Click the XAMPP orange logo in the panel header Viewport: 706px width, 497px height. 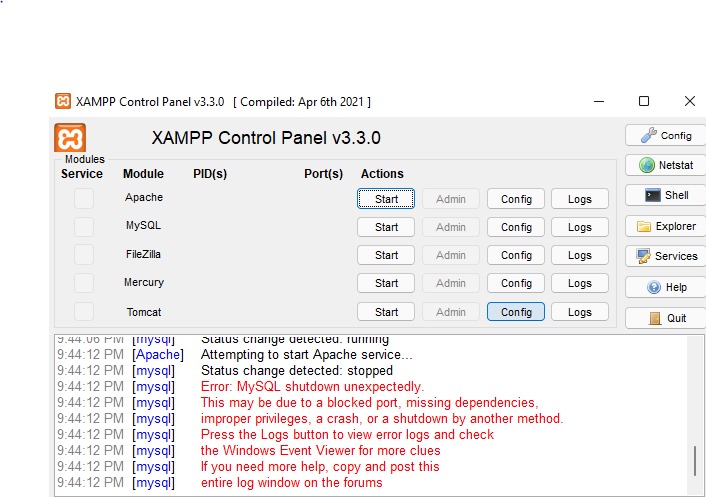[x=70, y=138]
